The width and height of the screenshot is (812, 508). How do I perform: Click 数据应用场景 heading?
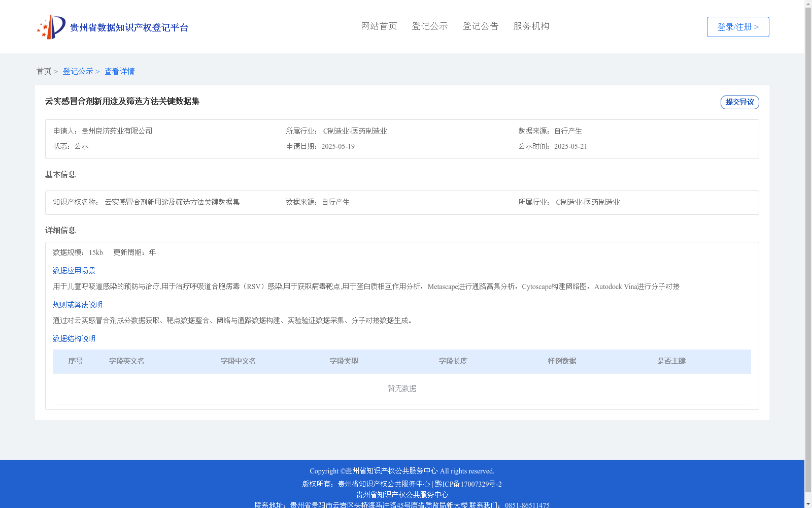(x=74, y=271)
